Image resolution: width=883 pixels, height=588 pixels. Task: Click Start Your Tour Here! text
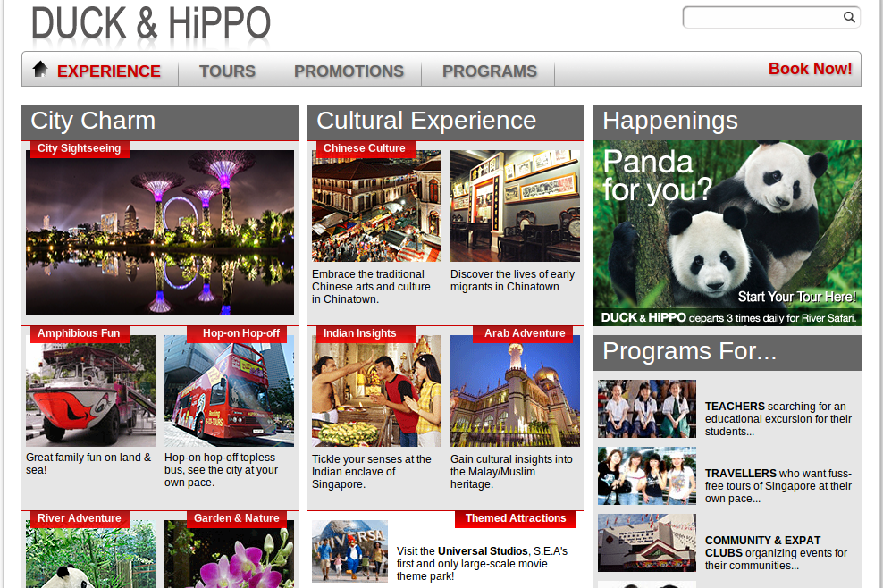796,297
